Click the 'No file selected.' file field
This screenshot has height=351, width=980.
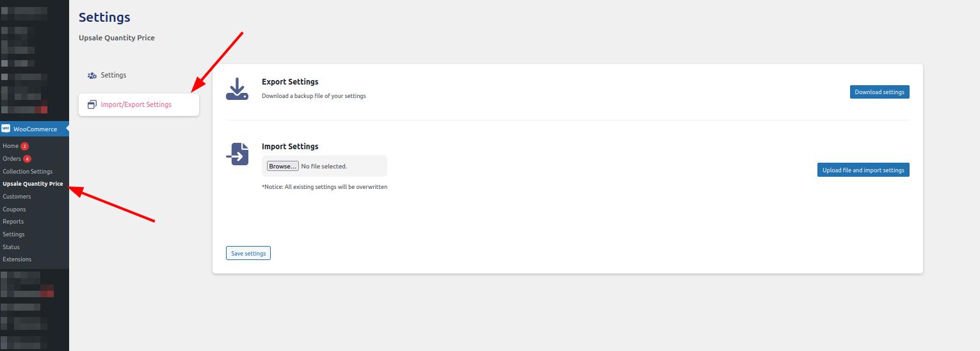pyautogui.click(x=324, y=167)
